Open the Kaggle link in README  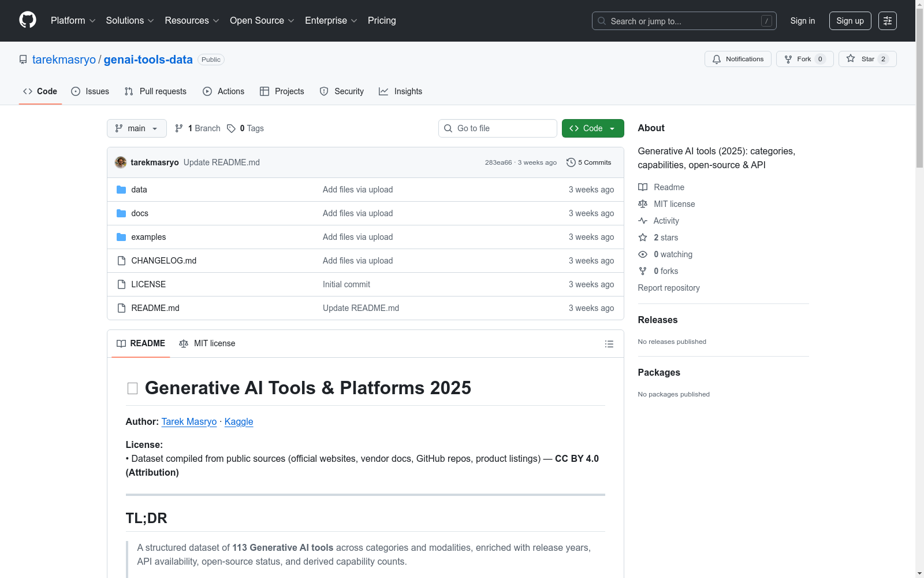[x=239, y=422]
